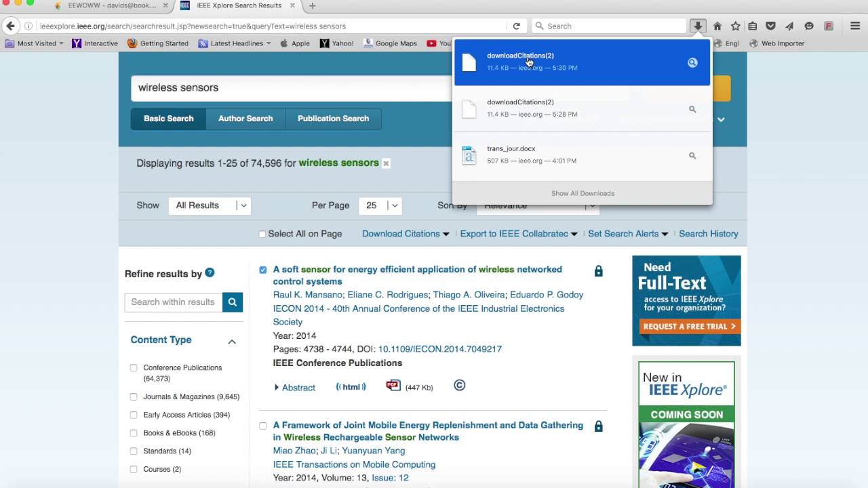Screen dimensions: 868x488
Task: Go back with the back arrow
Action: click(x=10, y=26)
